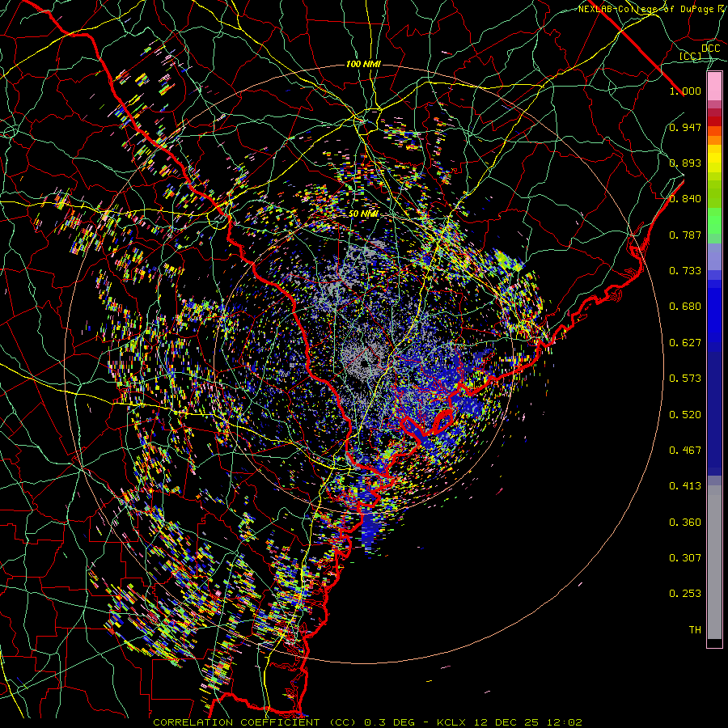Select the 0.520 scale value
728x728 pixels.
click(x=685, y=415)
